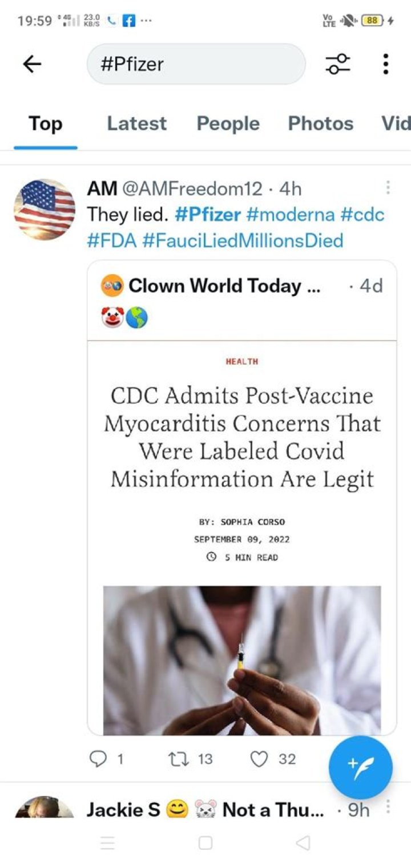This screenshot has width=411, height=868.
Task: Select the Top tab
Action: (x=46, y=123)
